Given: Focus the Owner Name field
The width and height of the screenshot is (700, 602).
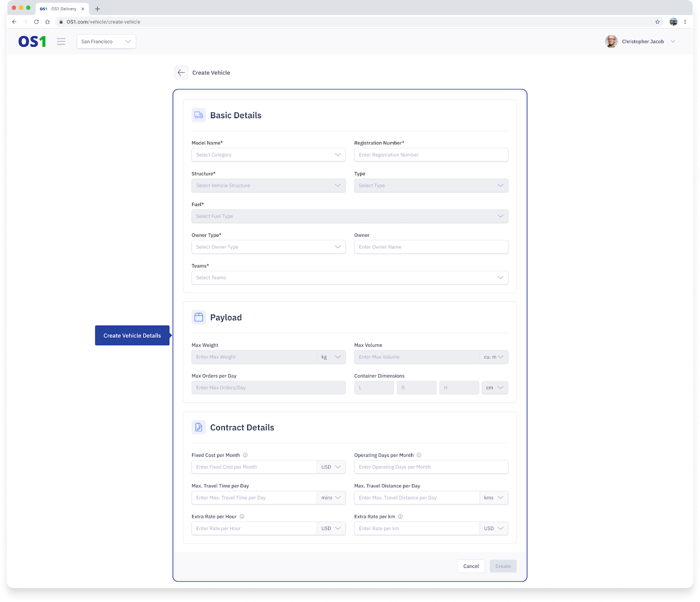Looking at the screenshot, I should 431,247.
